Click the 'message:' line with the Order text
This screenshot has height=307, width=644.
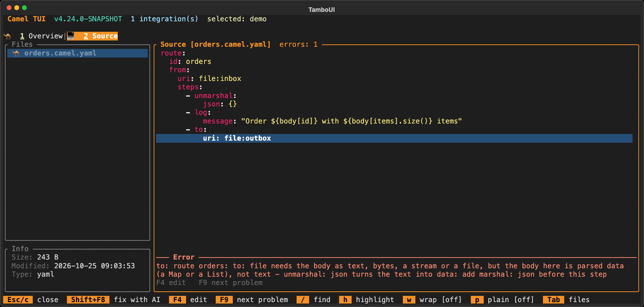point(332,121)
